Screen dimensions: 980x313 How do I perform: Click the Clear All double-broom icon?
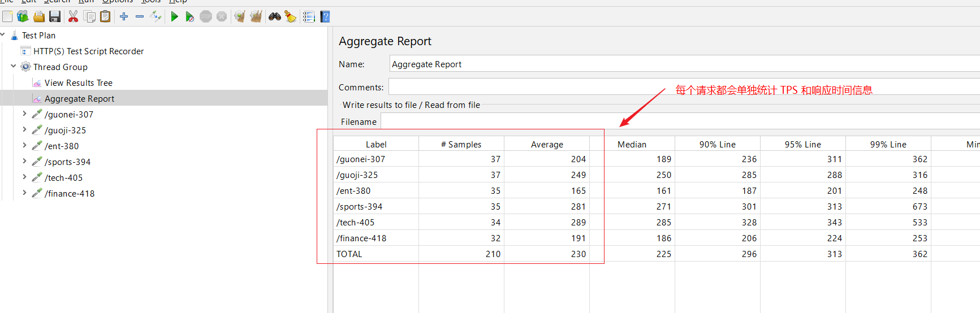click(256, 16)
